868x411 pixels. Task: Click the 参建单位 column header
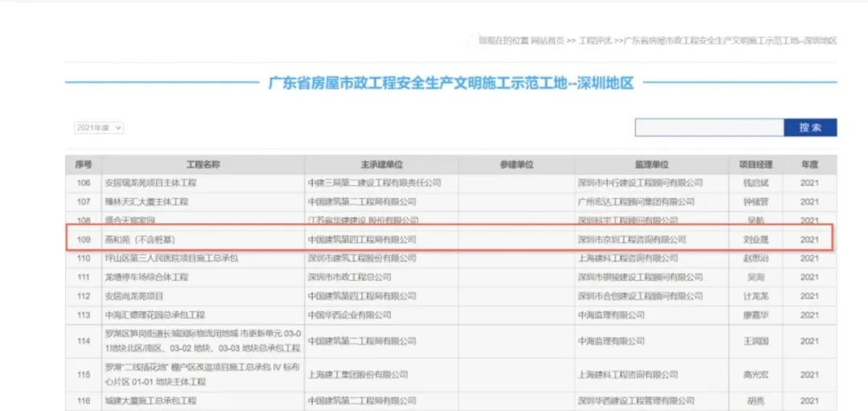click(517, 165)
